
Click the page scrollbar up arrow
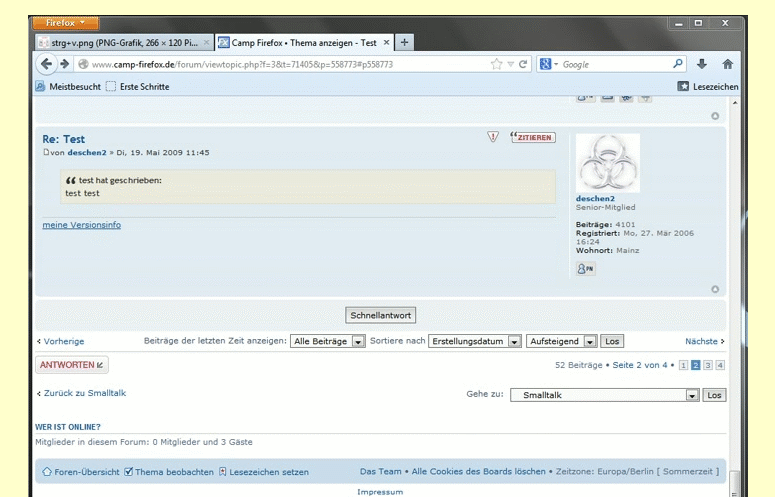coord(735,103)
